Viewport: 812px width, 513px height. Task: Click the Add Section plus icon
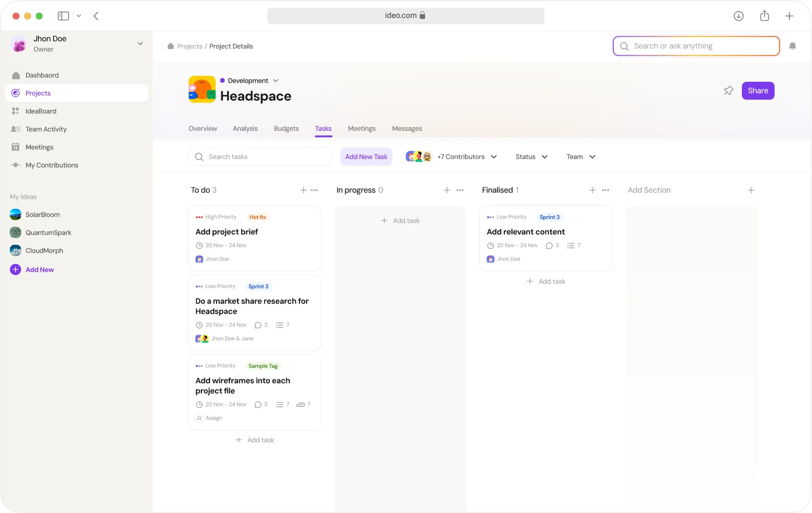pyautogui.click(x=751, y=190)
